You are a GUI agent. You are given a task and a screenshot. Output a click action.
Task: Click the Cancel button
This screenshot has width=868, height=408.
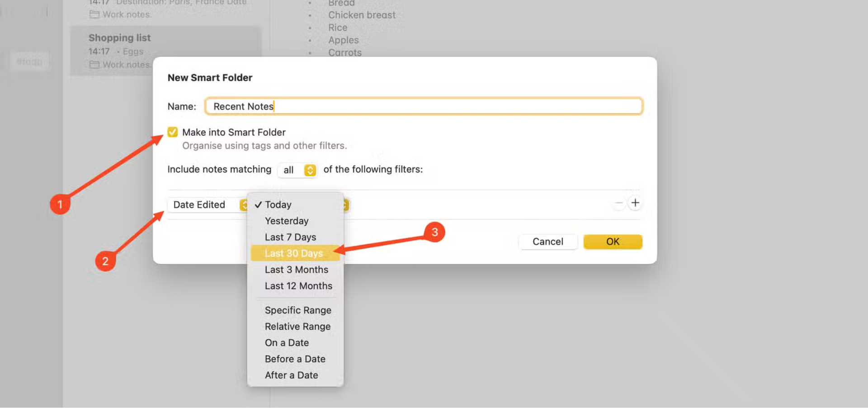tap(547, 242)
